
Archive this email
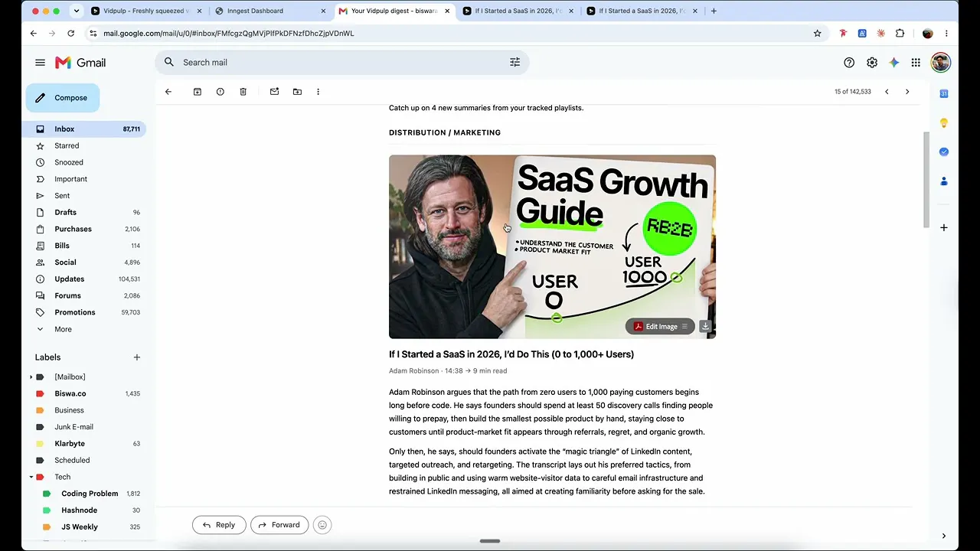[x=198, y=92]
